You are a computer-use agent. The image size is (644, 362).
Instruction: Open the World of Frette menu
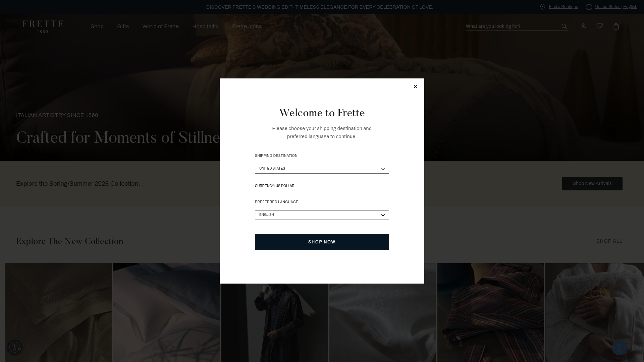(161, 26)
